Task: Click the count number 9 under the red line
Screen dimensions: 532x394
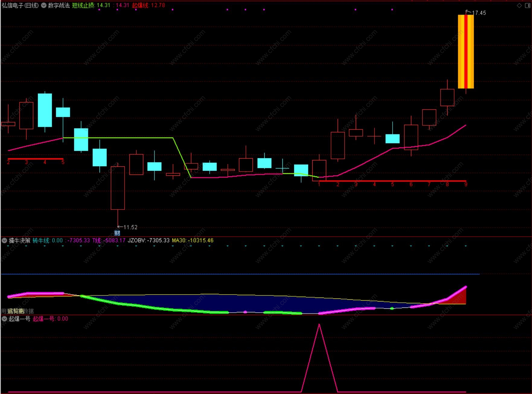Action: (x=466, y=184)
